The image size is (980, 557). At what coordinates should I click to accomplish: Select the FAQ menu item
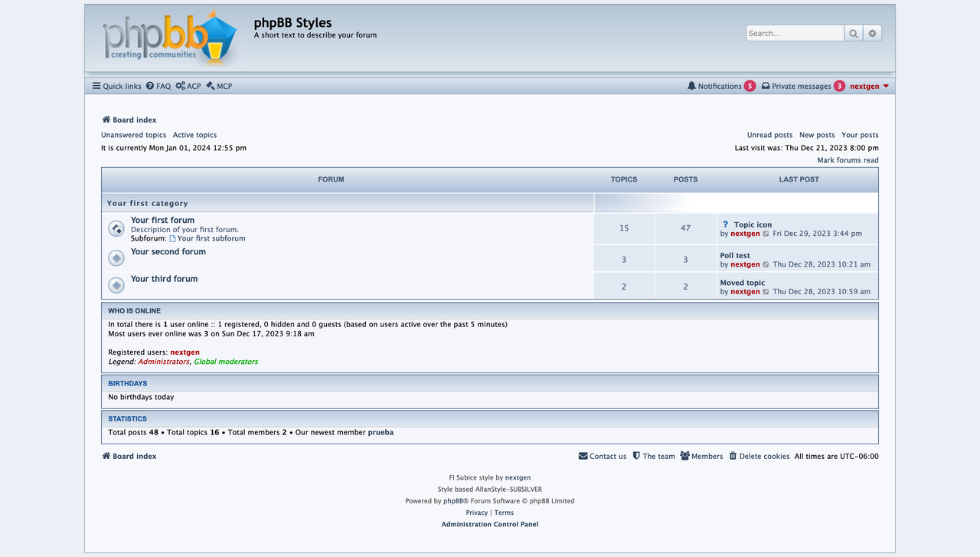pos(158,86)
